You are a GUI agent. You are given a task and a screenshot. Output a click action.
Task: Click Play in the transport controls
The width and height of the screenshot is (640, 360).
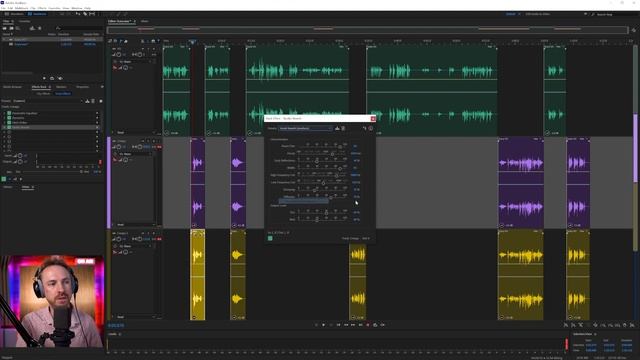pyautogui.click(x=324, y=325)
